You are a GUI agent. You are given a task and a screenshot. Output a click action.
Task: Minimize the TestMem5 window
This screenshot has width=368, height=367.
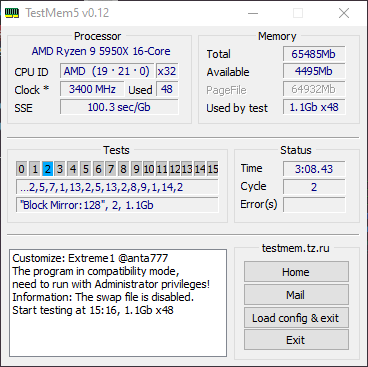[x=253, y=13]
